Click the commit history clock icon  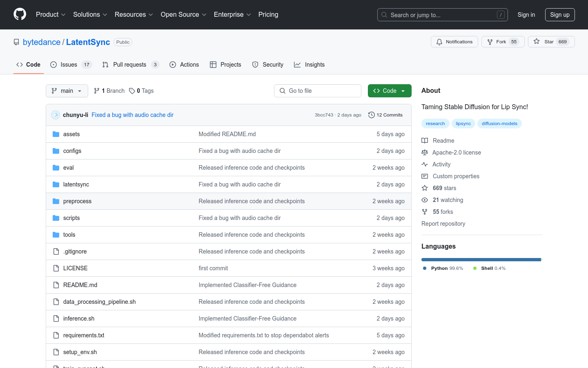click(x=371, y=115)
